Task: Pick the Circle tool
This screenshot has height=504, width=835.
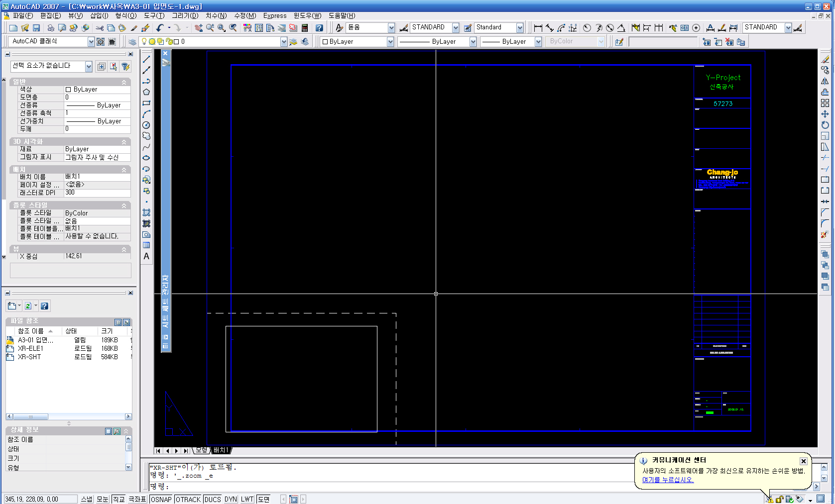Action: click(146, 125)
